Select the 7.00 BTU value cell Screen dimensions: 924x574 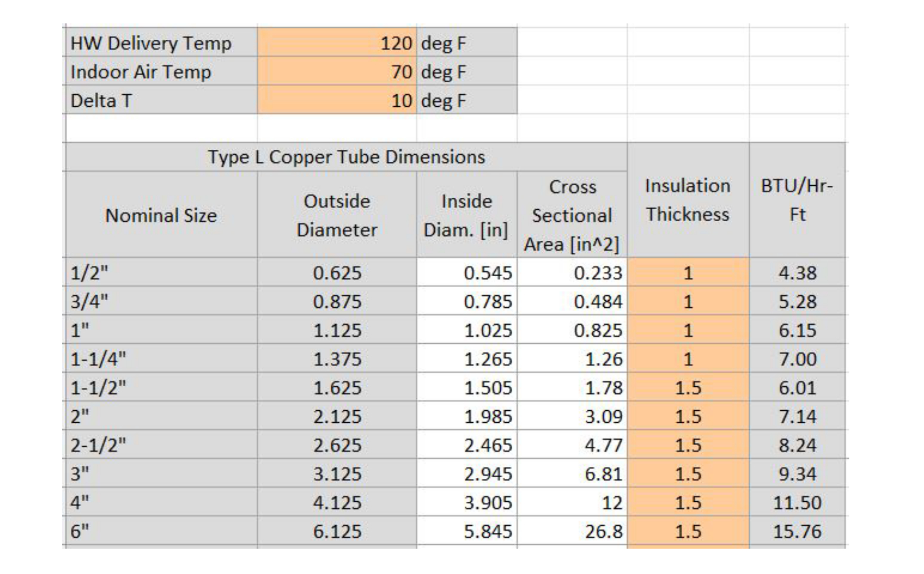(797, 359)
